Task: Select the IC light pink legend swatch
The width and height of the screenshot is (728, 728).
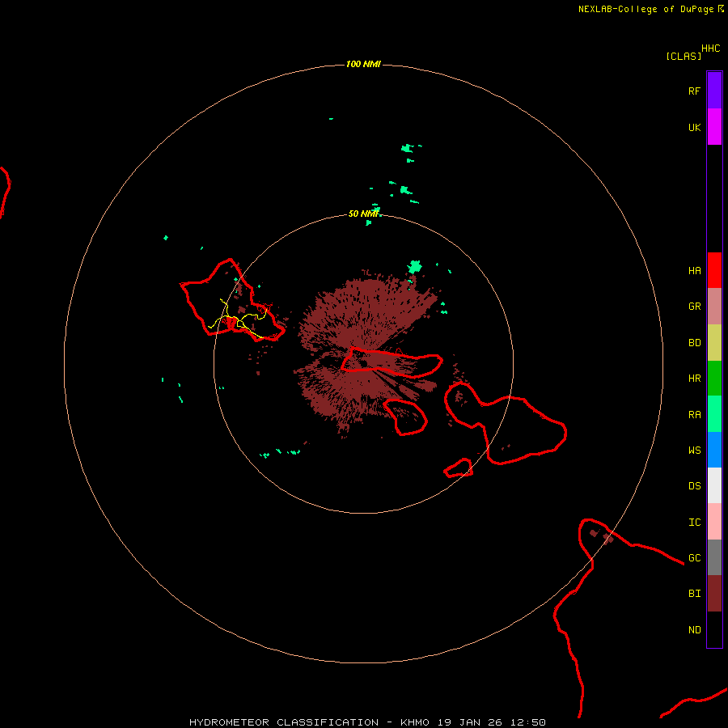Action: tap(714, 522)
